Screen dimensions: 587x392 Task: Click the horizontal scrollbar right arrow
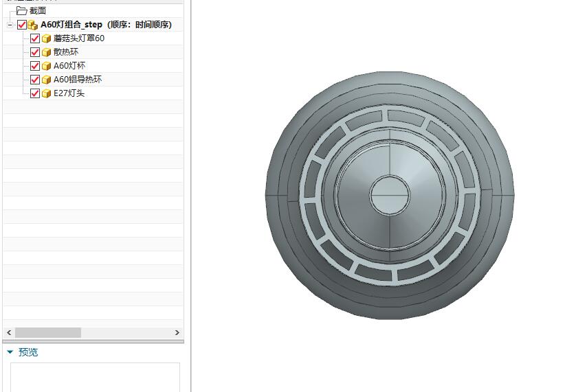tap(177, 332)
